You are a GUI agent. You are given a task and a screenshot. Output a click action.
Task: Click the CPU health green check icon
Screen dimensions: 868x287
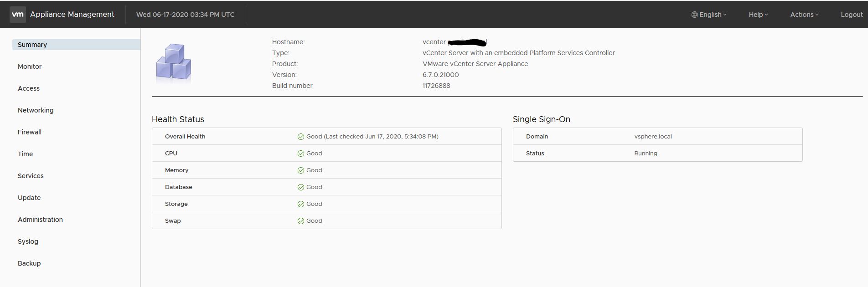pos(301,154)
